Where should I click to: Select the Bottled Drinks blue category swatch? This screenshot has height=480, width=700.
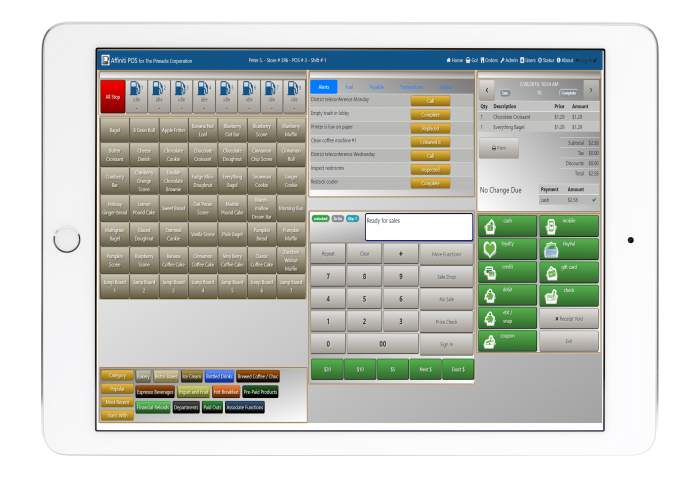pos(218,376)
